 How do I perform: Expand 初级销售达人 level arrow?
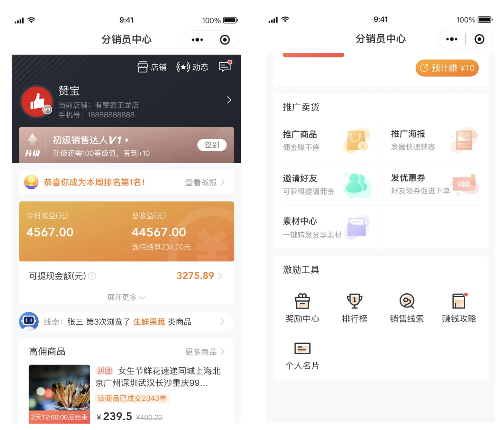pyautogui.click(x=127, y=140)
